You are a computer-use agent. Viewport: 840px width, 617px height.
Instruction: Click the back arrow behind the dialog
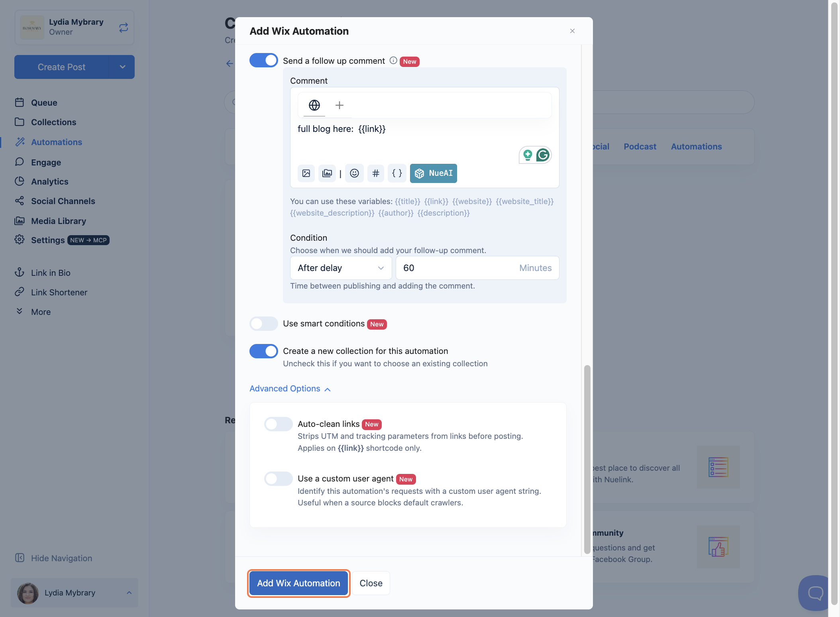[x=230, y=63]
